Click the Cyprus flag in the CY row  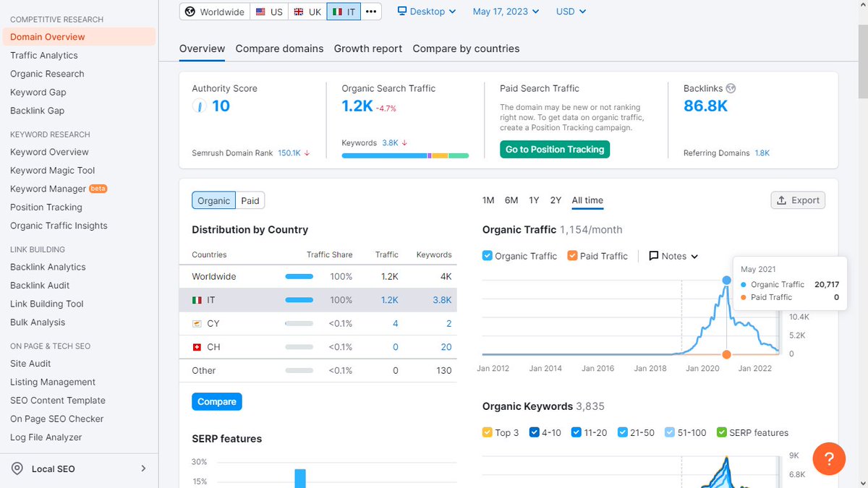coord(197,323)
